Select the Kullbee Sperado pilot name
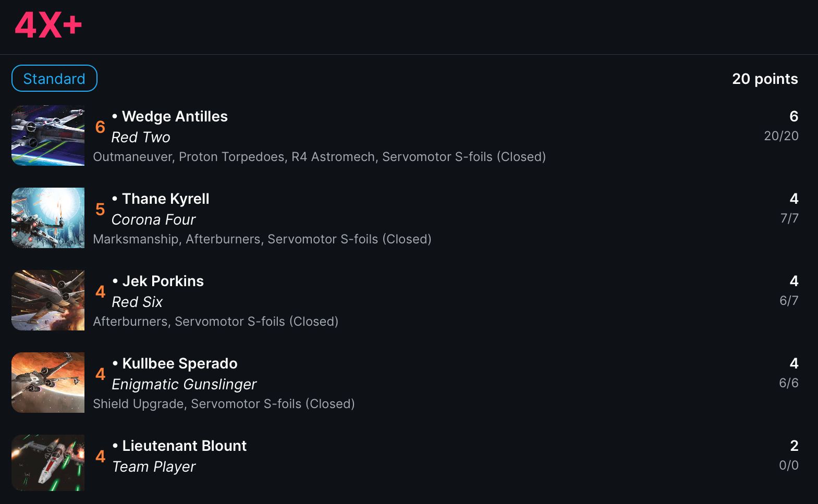 [179, 363]
